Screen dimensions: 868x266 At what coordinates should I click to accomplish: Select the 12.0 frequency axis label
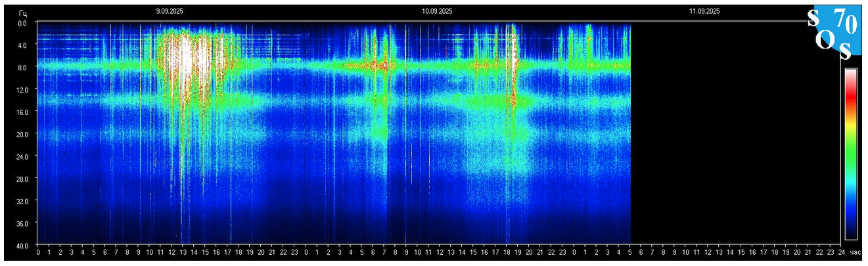click(22, 89)
